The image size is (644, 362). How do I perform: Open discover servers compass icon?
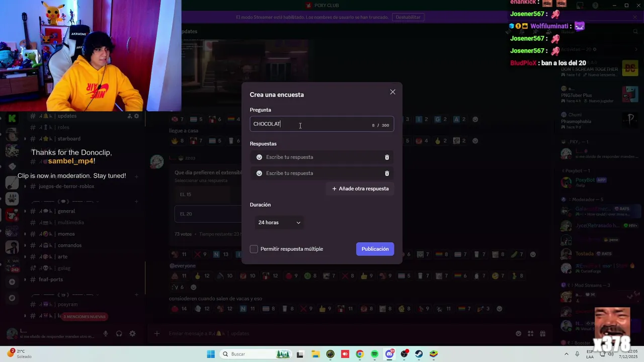click(12, 298)
